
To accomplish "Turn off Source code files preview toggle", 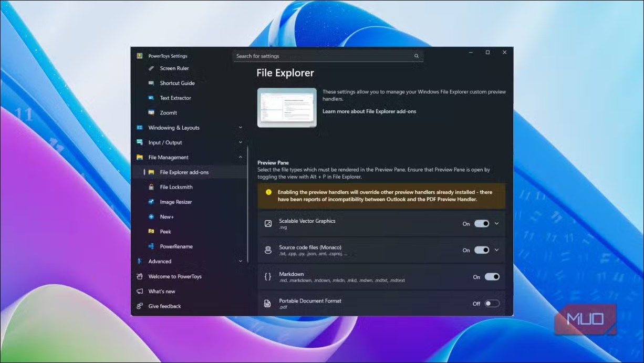I will tap(482, 250).
